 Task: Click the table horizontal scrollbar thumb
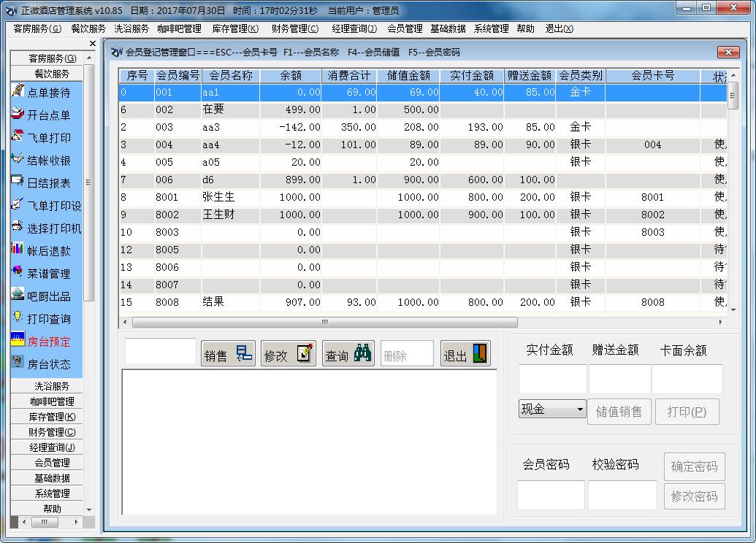tap(324, 322)
